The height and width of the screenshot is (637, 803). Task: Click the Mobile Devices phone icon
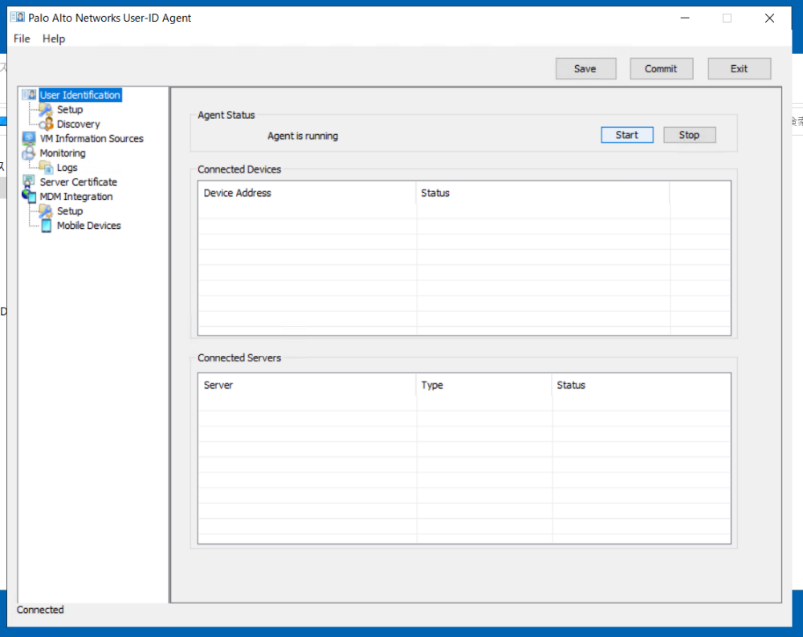click(x=46, y=225)
